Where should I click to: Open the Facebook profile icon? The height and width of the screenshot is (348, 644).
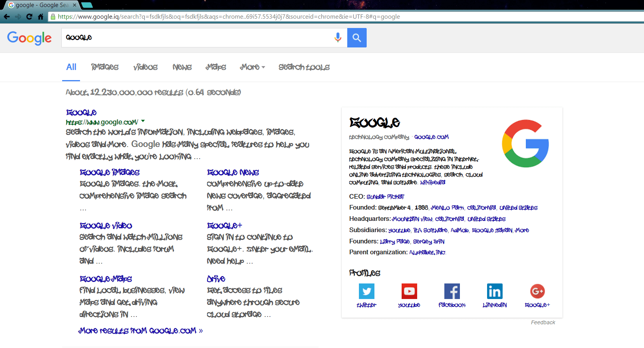(x=452, y=291)
